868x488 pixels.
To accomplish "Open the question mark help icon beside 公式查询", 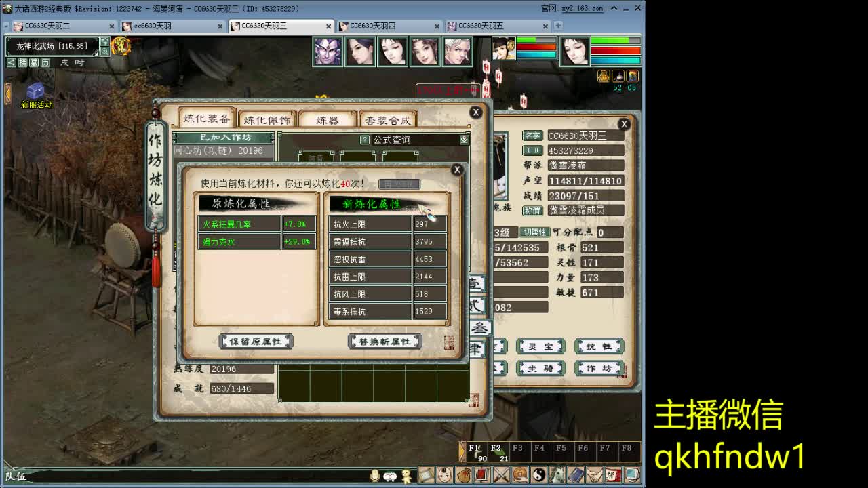I will (x=365, y=140).
